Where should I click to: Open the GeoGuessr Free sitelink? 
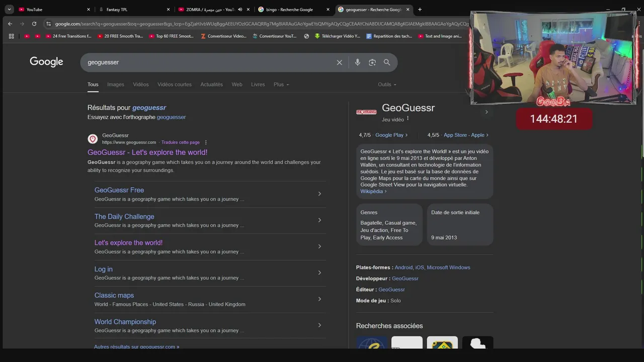pos(119,190)
